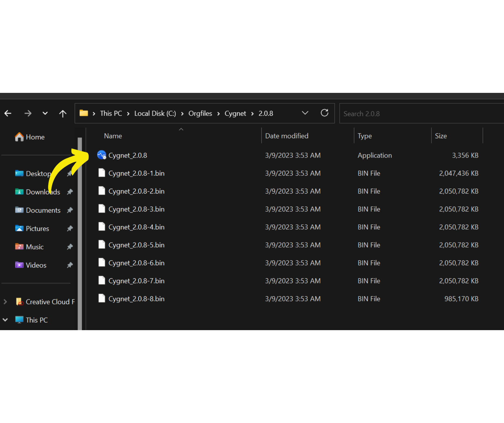Open the Videos folder in sidebar
The image size is (504, 423).
(36, 265)
